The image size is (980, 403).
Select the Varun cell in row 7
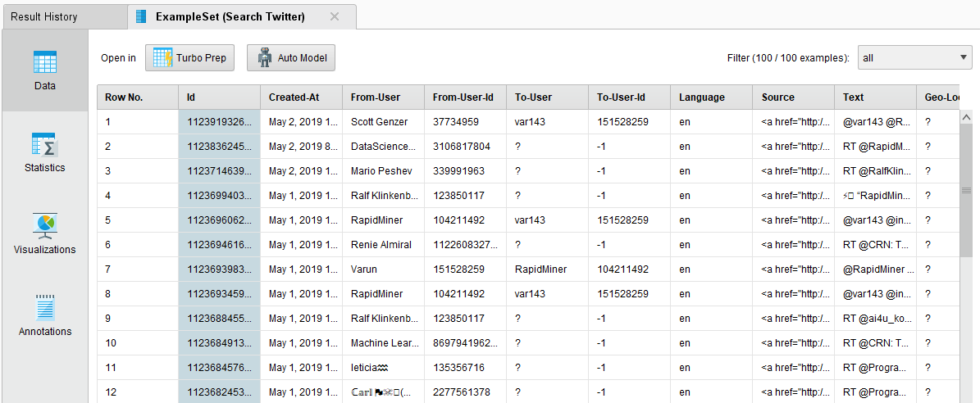[x=365, y=269]
